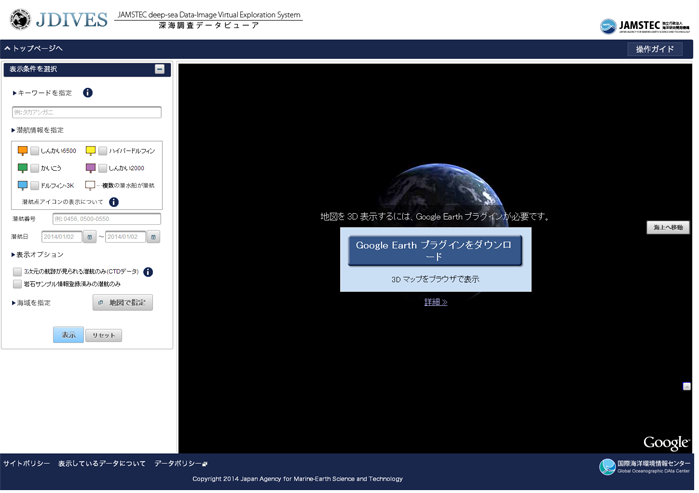Click the white multiple-submersible marker icon
Screen dimensions: 699x493
pyautogui.click(x=90, y=185)
